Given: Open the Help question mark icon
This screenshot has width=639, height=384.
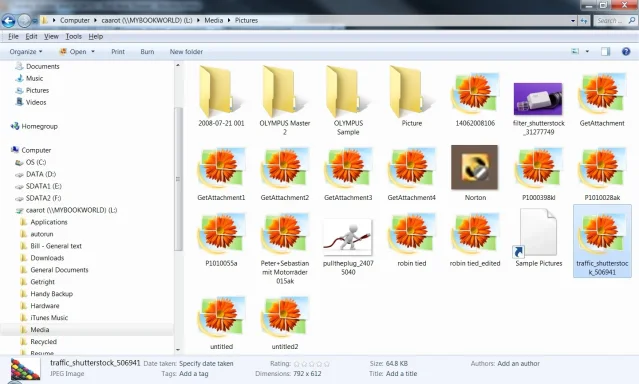Looking at the screenshot, I should pos(626,51).
